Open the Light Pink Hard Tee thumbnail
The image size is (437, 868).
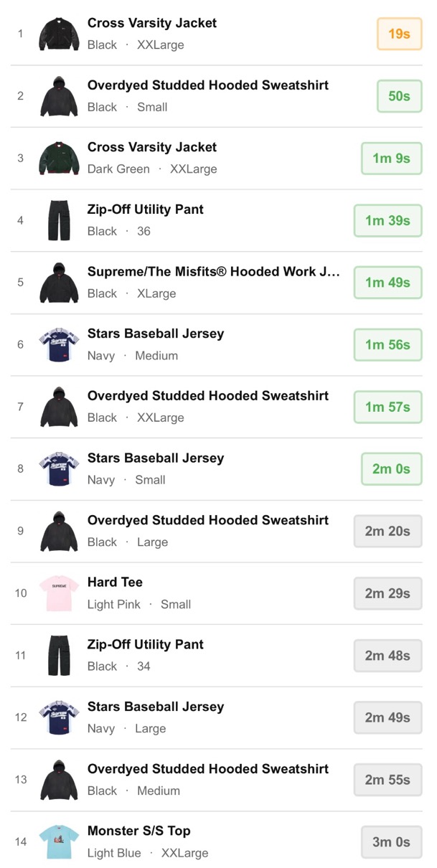pyautogui.click(x=59, y=593)
